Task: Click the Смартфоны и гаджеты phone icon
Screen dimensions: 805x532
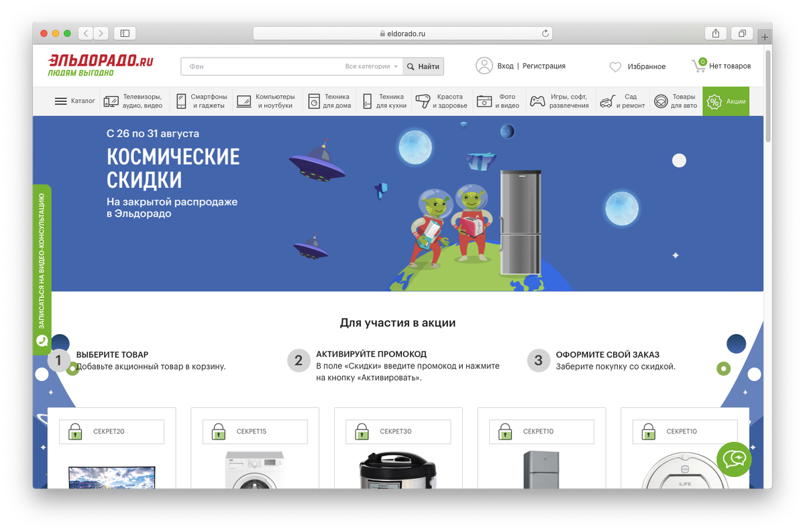Action: tap(181, 101)
